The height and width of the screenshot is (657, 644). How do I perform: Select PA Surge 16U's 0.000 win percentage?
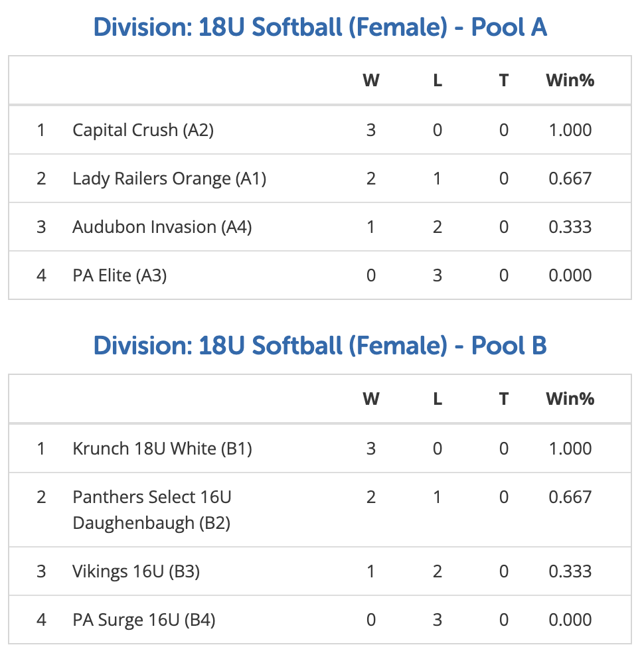point(570,620)
